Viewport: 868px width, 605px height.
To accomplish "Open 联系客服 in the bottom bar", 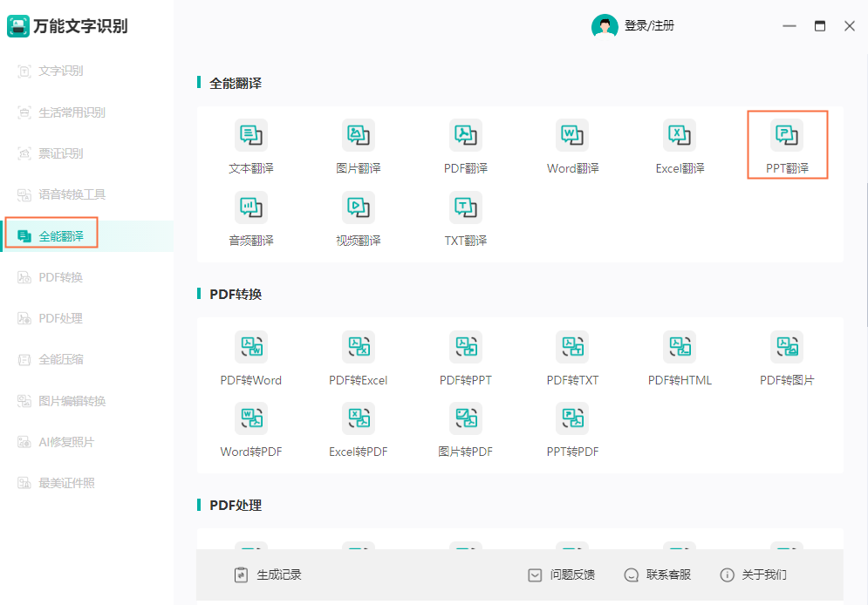I will 658,574.
